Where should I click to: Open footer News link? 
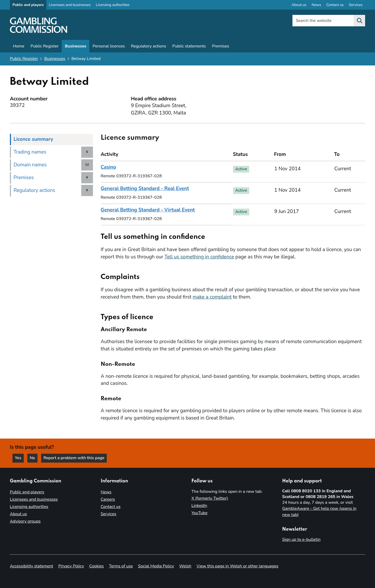point(106,492)
